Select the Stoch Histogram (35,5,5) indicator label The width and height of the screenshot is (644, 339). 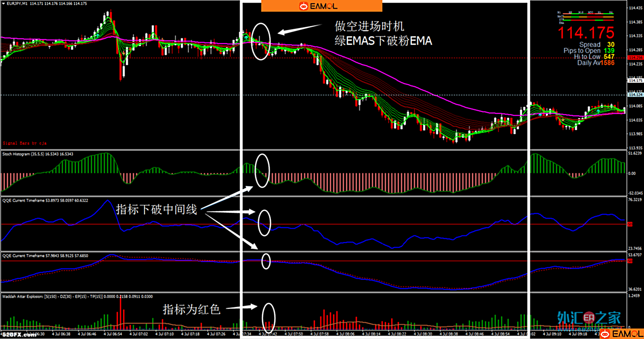pos(38,154)
